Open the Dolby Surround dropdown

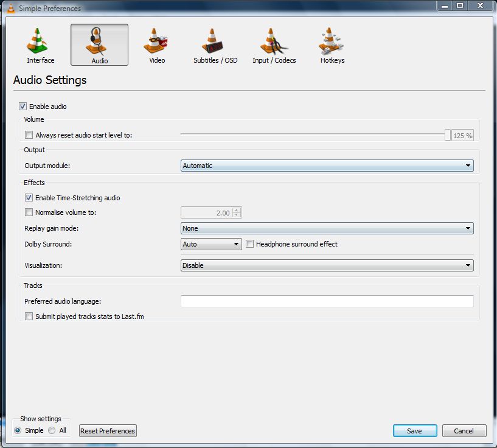[211, 244]
